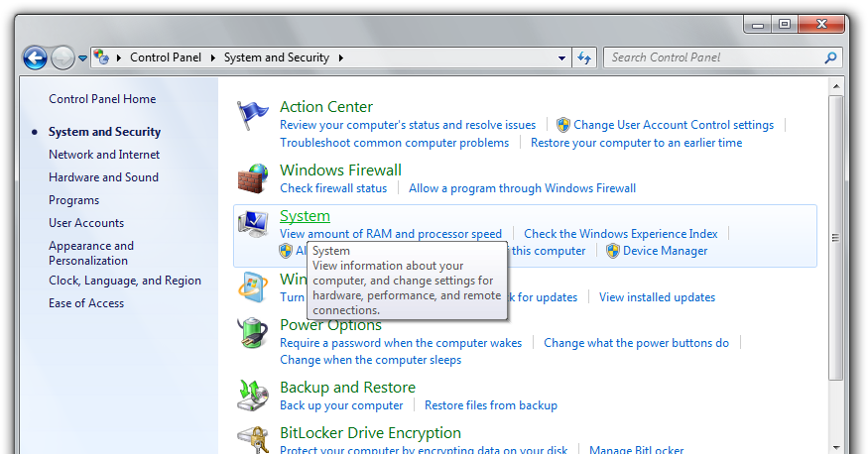Open the System heading link
The image size is (868, 454).
[305, 216]
